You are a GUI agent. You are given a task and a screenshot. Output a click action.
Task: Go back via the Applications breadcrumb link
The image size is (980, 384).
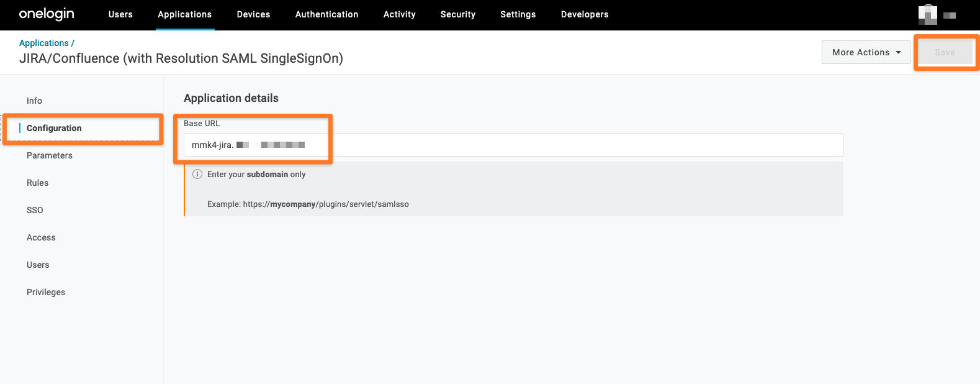(44, 43)
